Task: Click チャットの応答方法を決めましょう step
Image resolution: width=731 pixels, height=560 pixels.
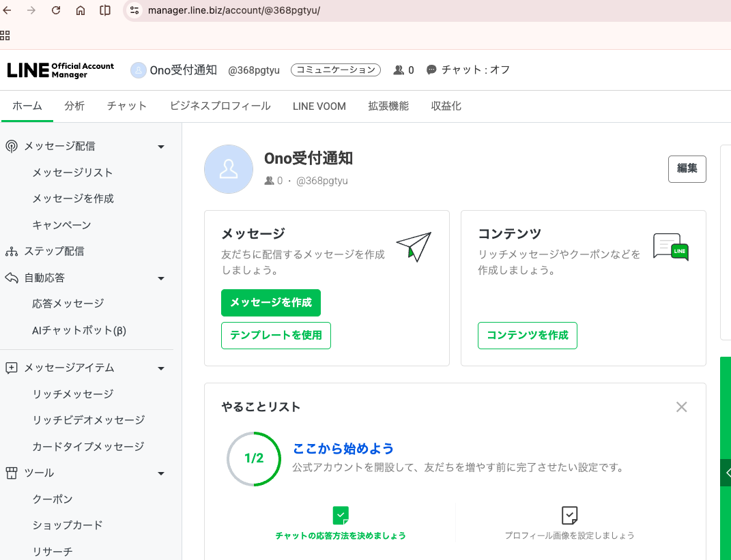Action: click(x=341, y=535)
